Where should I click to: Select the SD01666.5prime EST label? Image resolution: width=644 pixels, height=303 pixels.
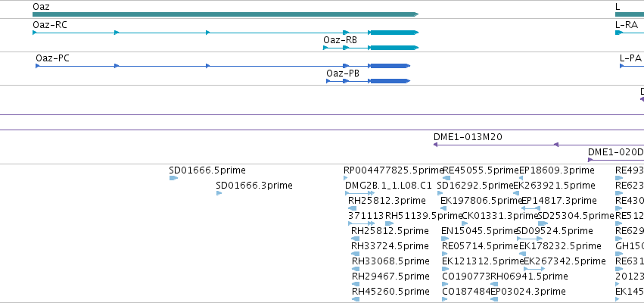click(x=207, y=170)
